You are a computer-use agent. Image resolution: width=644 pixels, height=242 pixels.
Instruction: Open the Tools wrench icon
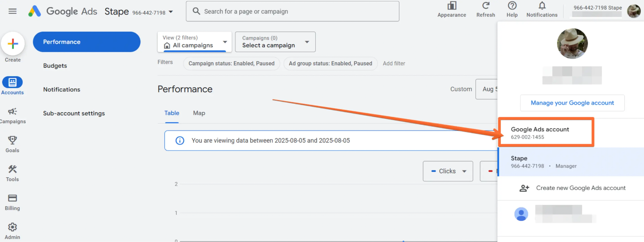[x=13, y=169]
